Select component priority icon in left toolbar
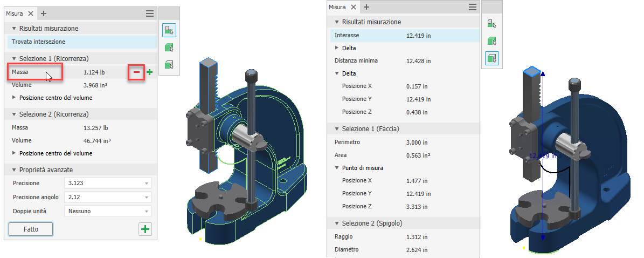Image resolution: width=644 pixels, height=258 pixels. pyautogui.click(x=169, y=30)
